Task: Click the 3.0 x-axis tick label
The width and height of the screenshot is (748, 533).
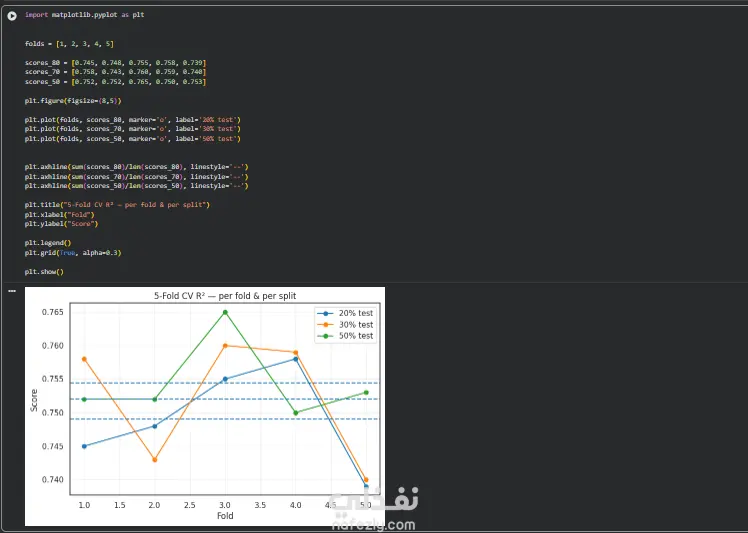Action: pos(225,505)
